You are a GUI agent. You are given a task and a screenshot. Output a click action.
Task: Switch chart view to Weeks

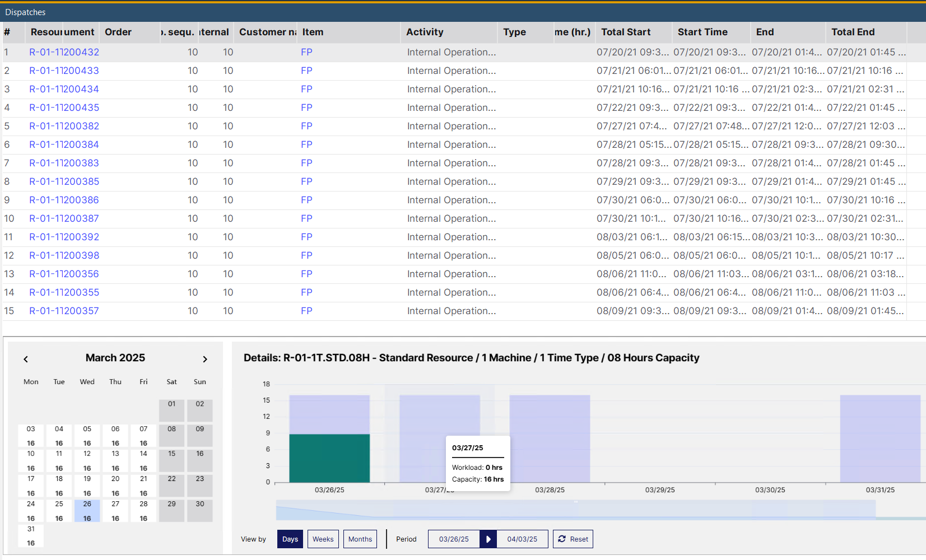coord(323,539)
